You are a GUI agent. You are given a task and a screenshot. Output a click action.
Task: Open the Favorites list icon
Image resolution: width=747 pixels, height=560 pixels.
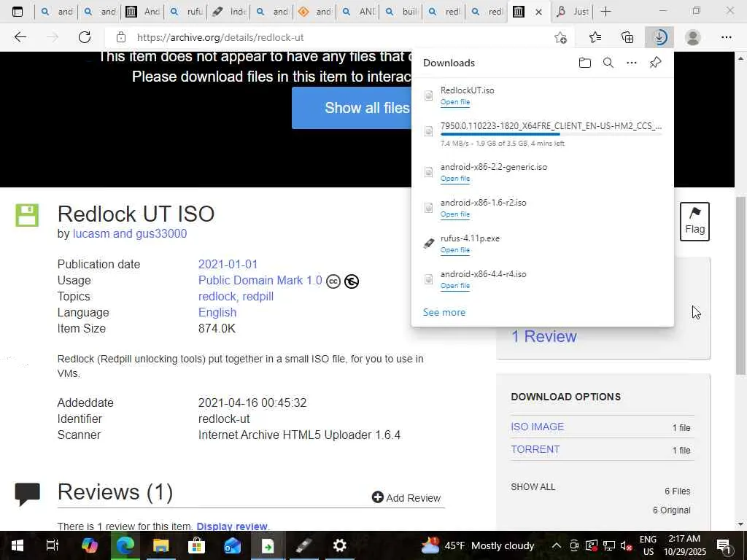[595, 37]
